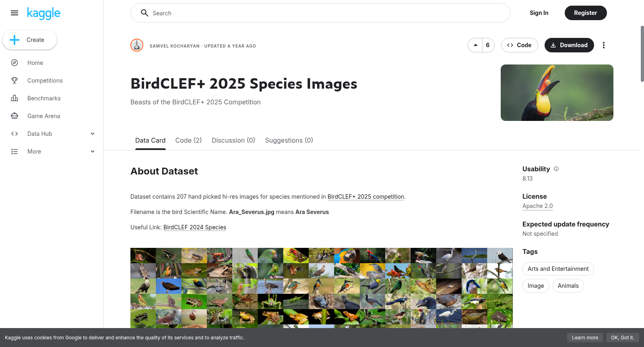View the upvote count of 6
This screenshot has height=347, width=644.
tap(488, 45)
